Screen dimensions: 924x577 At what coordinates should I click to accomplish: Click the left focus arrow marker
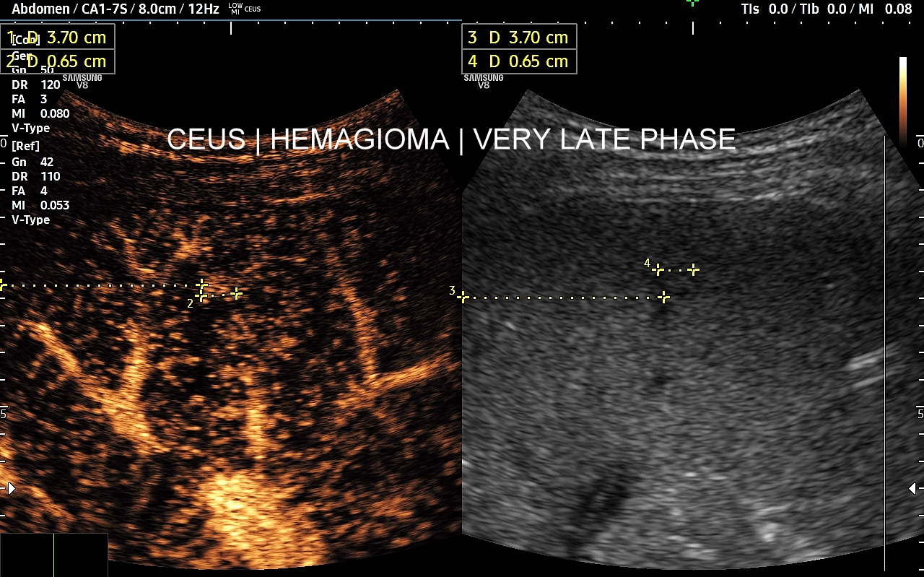[x=10, y=488]
